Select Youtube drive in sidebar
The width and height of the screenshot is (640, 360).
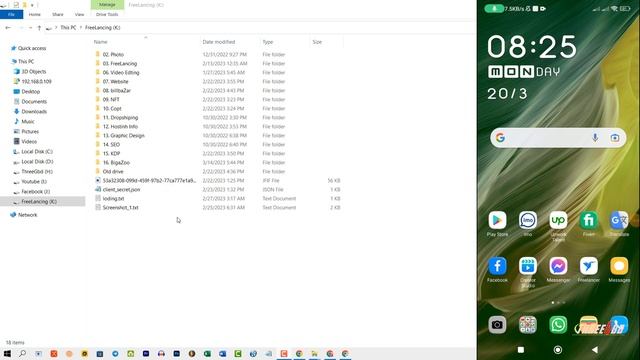[x=34, y=181]
